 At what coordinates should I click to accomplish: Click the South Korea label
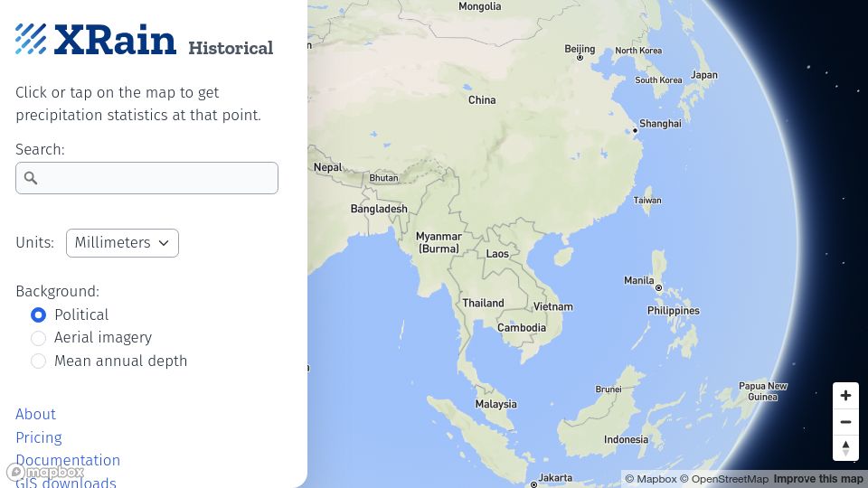(x=658, y=80)
